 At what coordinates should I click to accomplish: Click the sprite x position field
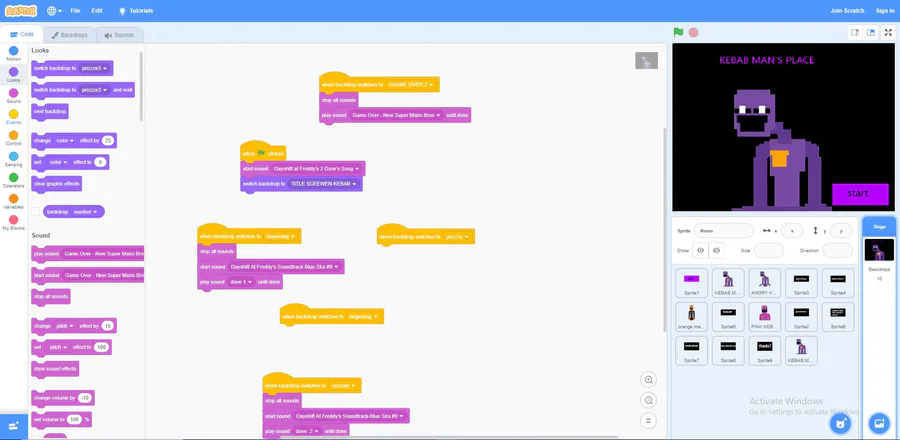pos(792,231)
